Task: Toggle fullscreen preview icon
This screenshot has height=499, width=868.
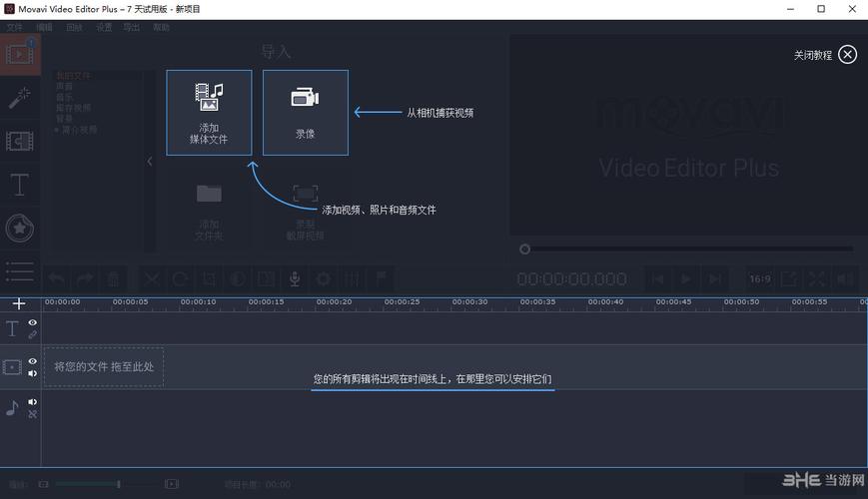Action: click(x=817, y=278)
